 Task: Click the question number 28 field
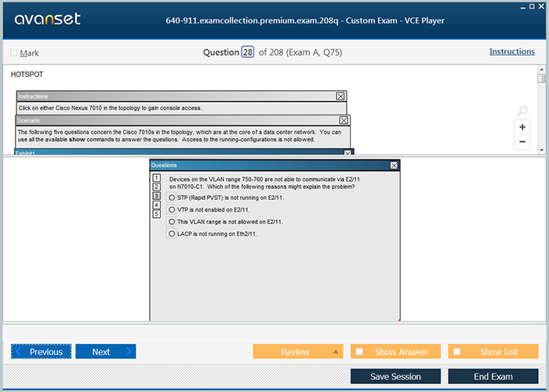pyautogui.click(x=248, y=53)
